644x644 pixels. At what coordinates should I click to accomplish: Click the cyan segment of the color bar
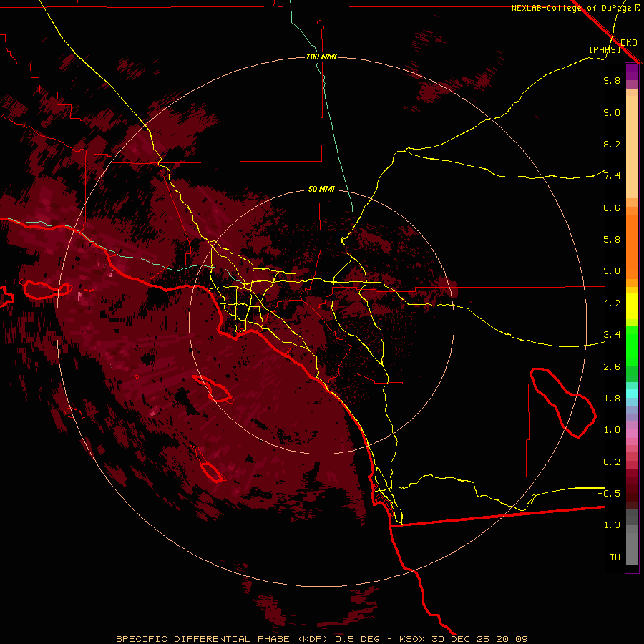click(632, 394)
